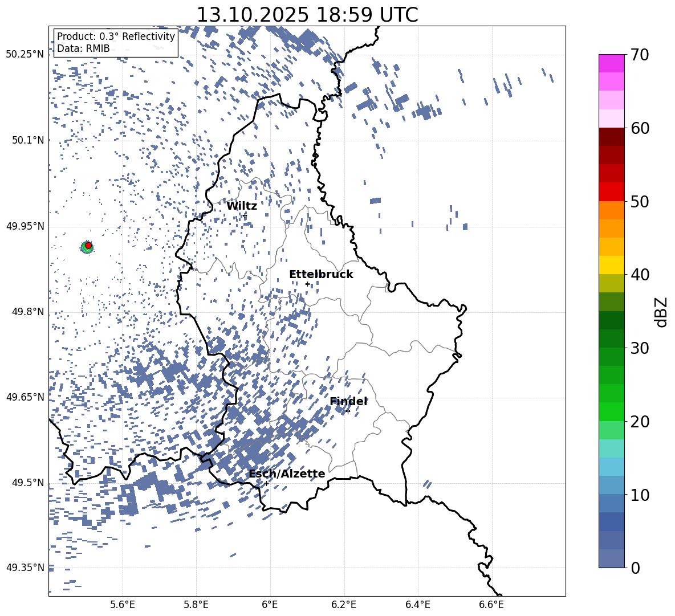Click the Product: 0.3° Reflectivity text
The height and width of the screenshot is (616, 675).
(116, 36)
